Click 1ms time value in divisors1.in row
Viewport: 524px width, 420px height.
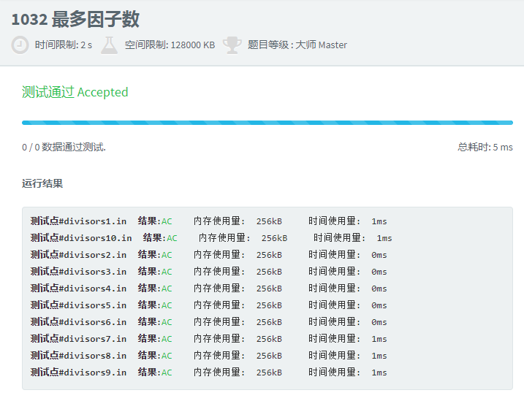pyautogui.click(x=379, y=221)
